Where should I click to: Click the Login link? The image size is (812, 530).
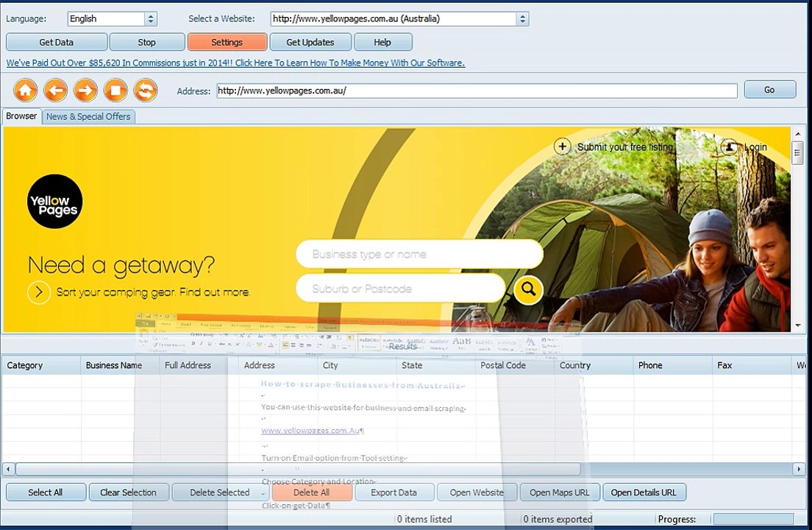[x=755, y=147]
